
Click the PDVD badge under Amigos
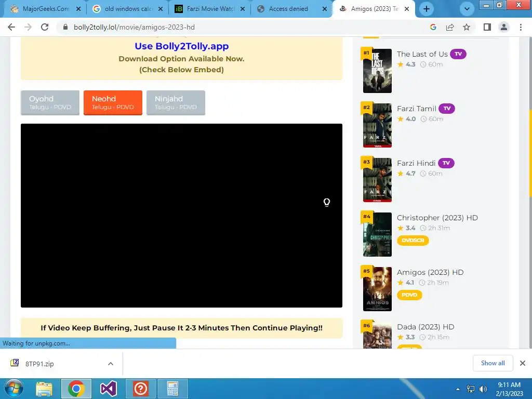coord(409,295)
